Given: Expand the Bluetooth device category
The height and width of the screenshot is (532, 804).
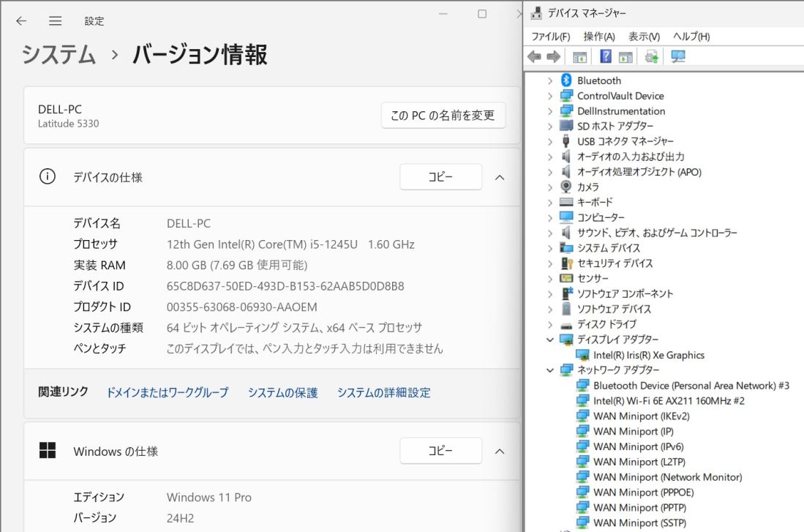Looking at the screenshot, I should [550, 80].
